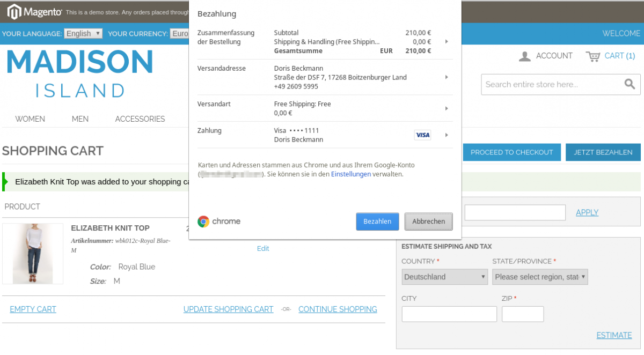Focus the ZIP input field
The image size is (644, 355).
[523, 314]
